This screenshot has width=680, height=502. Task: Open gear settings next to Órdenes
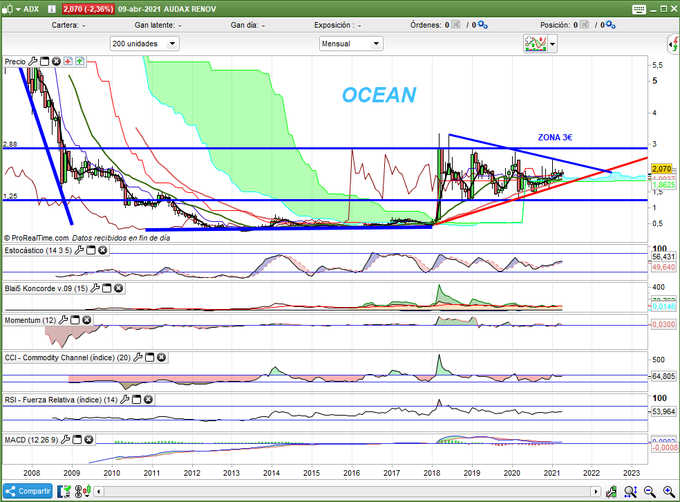point(482,25)
